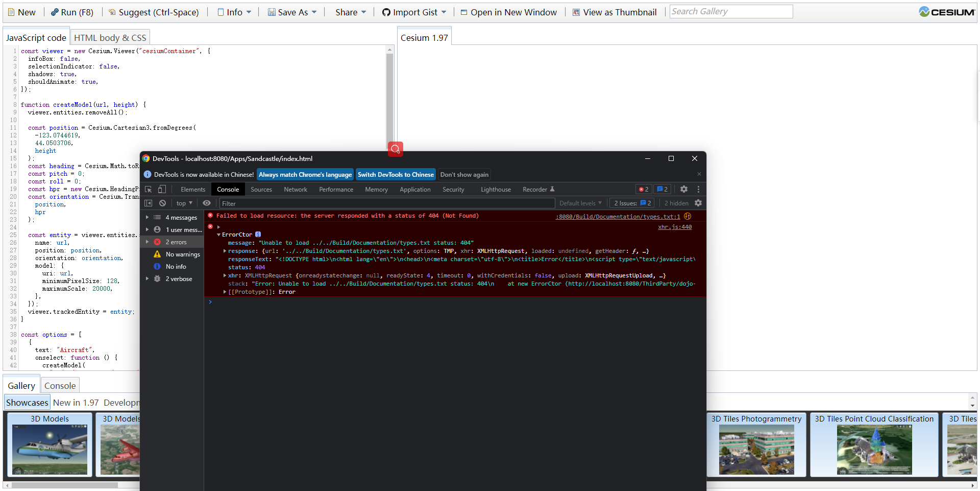Image resolution: width=980 pixels, height=491 pixels.
Task: Open the more options menu in DevTools
Action: click(x=698, y=189)
